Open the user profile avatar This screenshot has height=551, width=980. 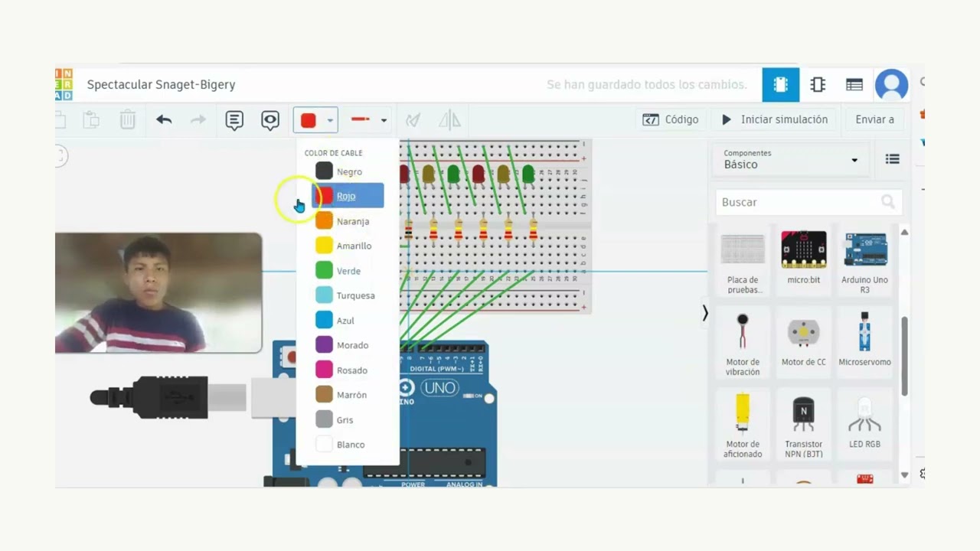tap(891, 85)
